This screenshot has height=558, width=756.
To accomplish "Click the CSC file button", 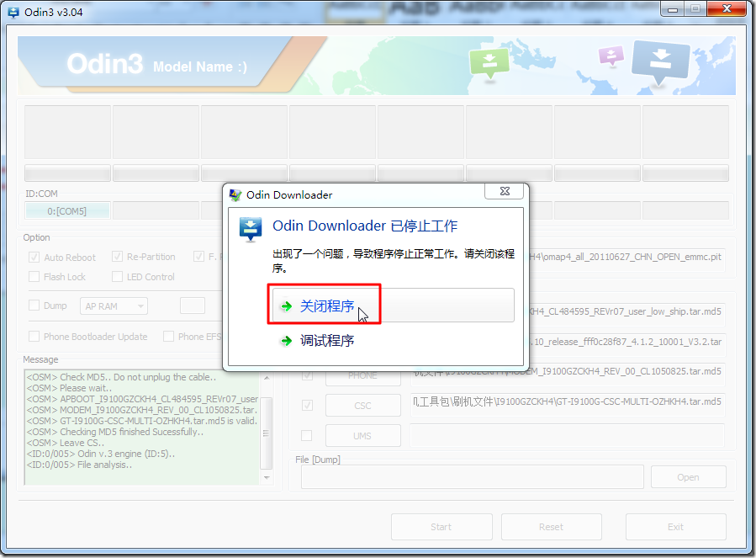I will [x=363, y=406].
